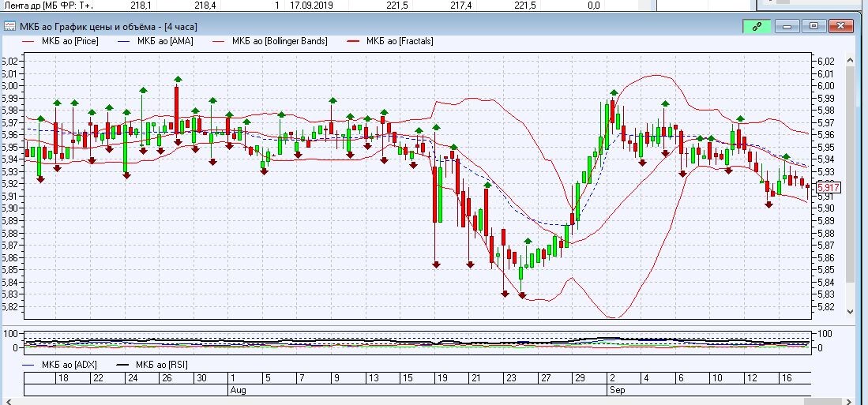The width and height of the screenshot is (868, 405).
Task: Maximize the МКБ ао chart window
Action: point(814,26)
